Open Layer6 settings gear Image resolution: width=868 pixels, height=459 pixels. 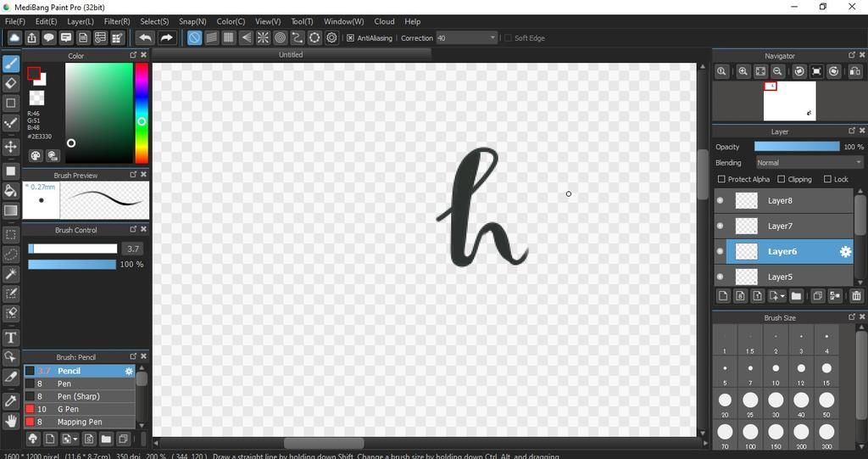[x=845, y=252]
